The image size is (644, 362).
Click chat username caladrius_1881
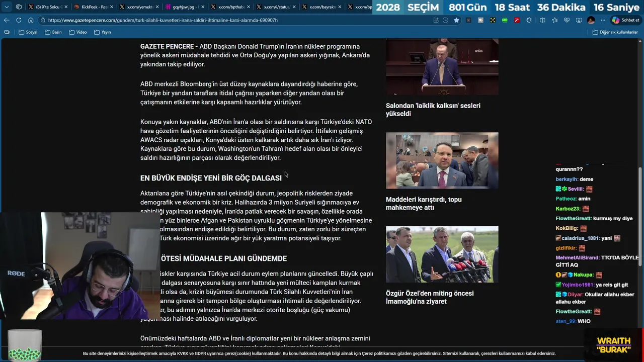580,238
